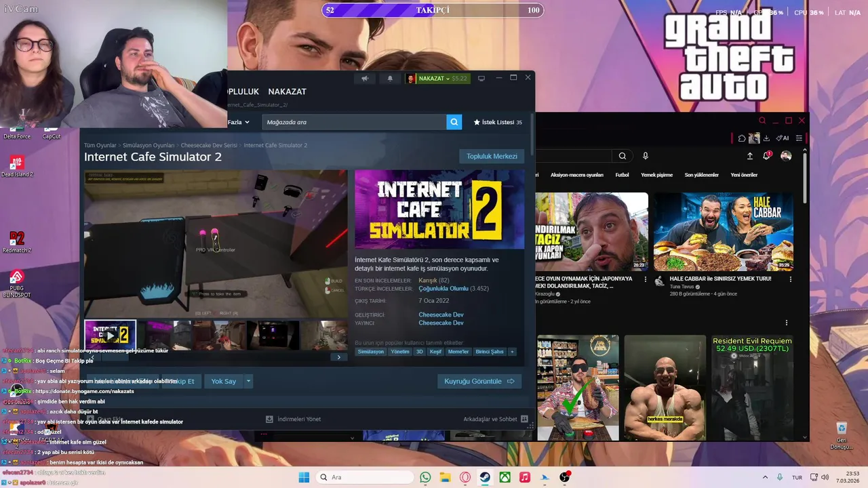The width and height of the screenshot is (868, 488).
Task: Open the Keşif tag
Action: [x=435, y=352]
